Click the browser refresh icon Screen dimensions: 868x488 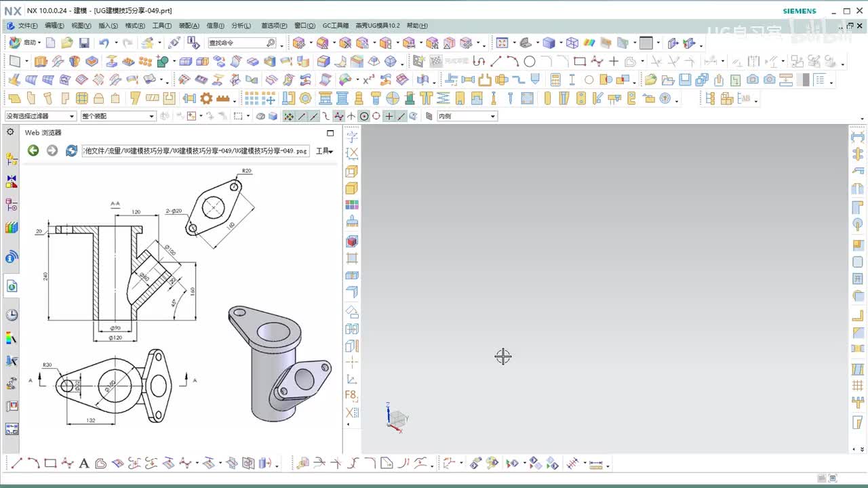71,150
